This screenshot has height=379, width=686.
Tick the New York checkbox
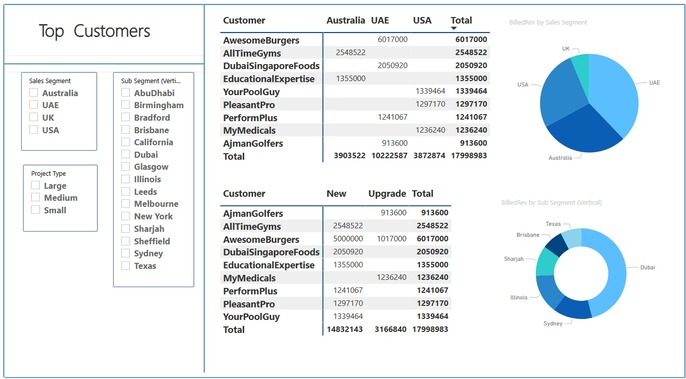(126, 216)
